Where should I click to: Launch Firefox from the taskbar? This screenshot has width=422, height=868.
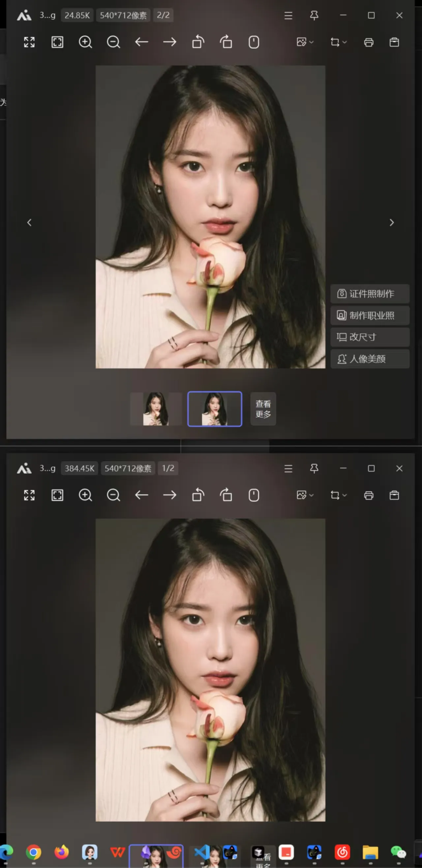pyautogui.click(x=62, y=853)
